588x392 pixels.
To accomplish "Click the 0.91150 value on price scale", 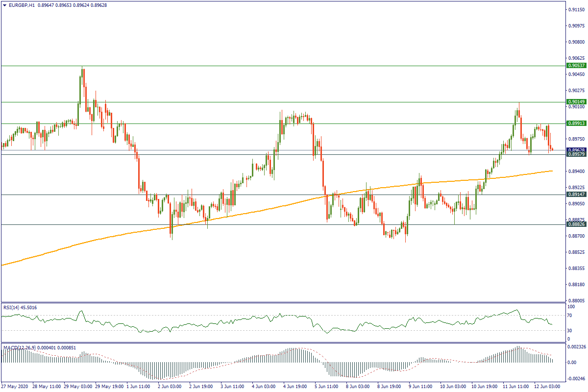I will point(575,9).
